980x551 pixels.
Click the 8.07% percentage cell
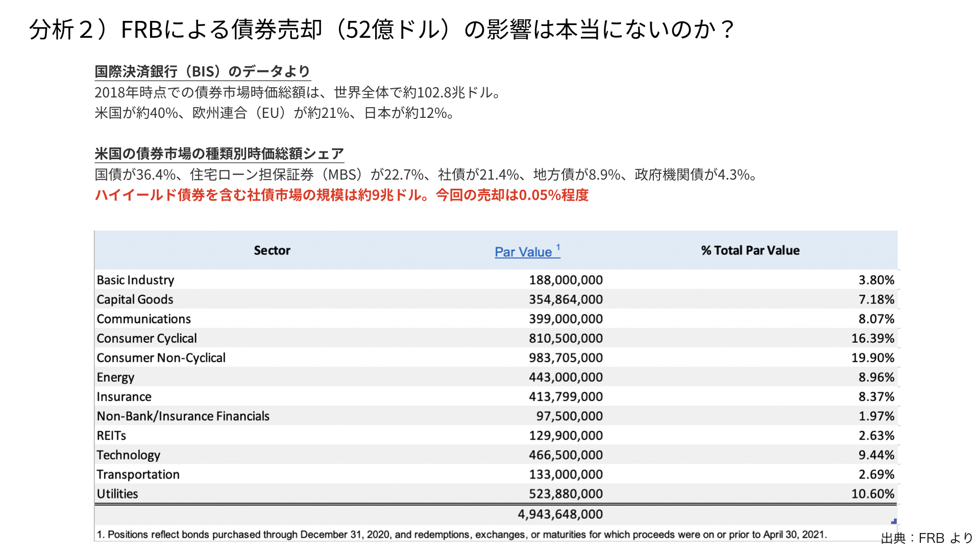click(876, 319)
